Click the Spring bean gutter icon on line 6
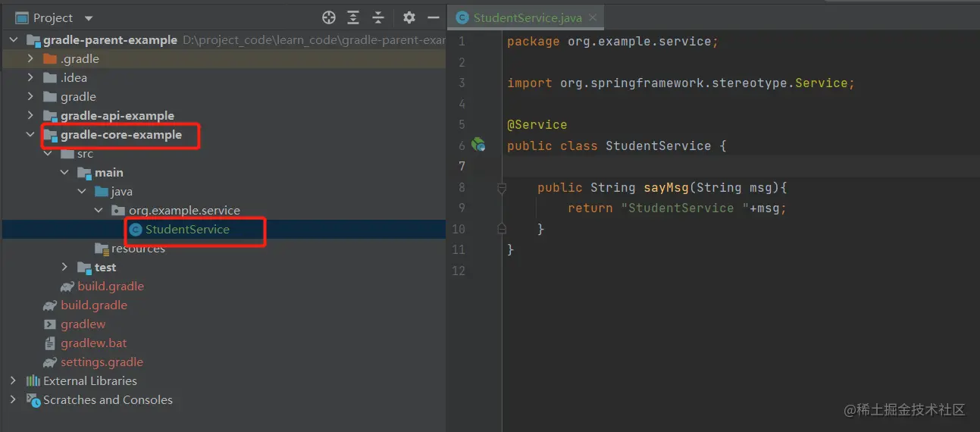This screenshot has width=980, height=432. [x=478, y=144]
